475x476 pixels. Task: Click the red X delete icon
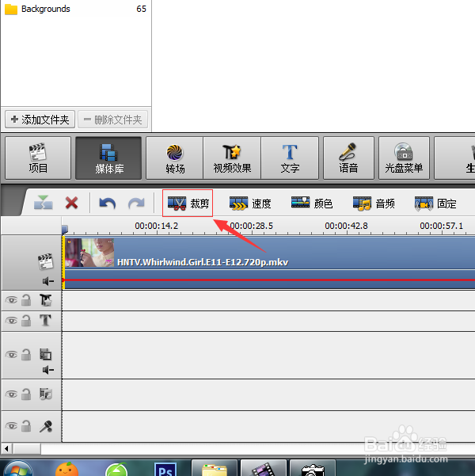pyautogui.click(x=71, y=203)
